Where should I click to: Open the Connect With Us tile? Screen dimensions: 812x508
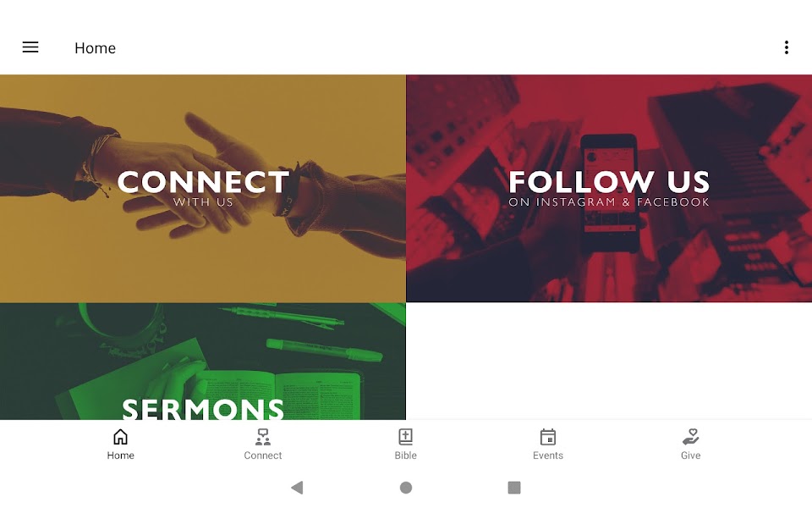click(x=203, y=188)
